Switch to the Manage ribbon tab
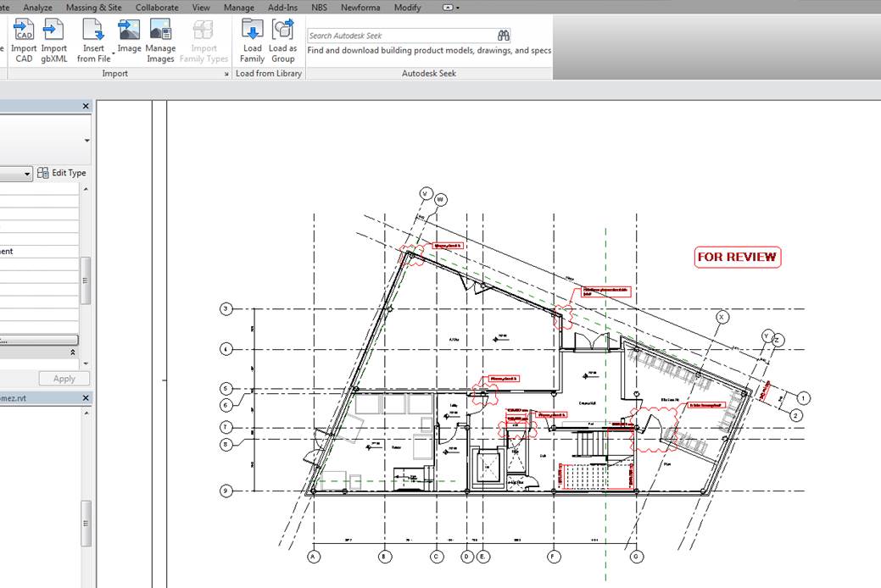Image resolution: width=881 pixels, height=588 pixels. (238, 7)
